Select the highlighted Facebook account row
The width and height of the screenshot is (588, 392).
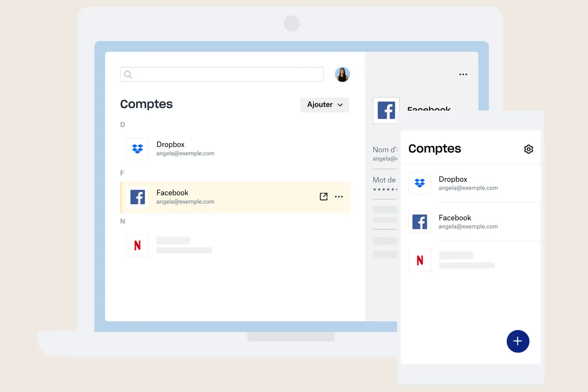(235, 197)
